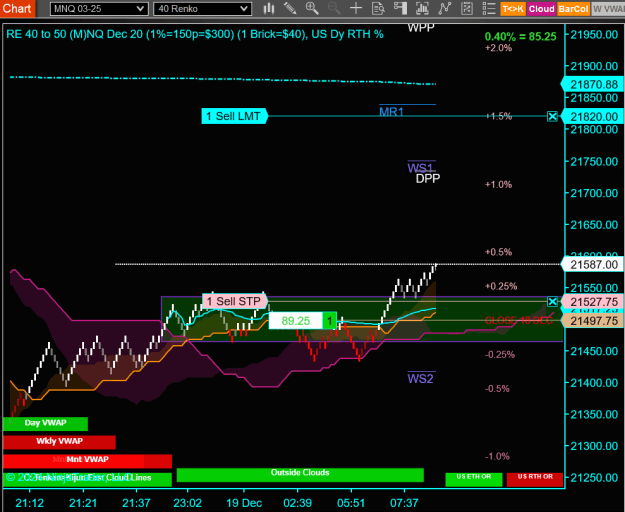Cancel the Sell LMT order at 21820.00

tap(552, 116)
